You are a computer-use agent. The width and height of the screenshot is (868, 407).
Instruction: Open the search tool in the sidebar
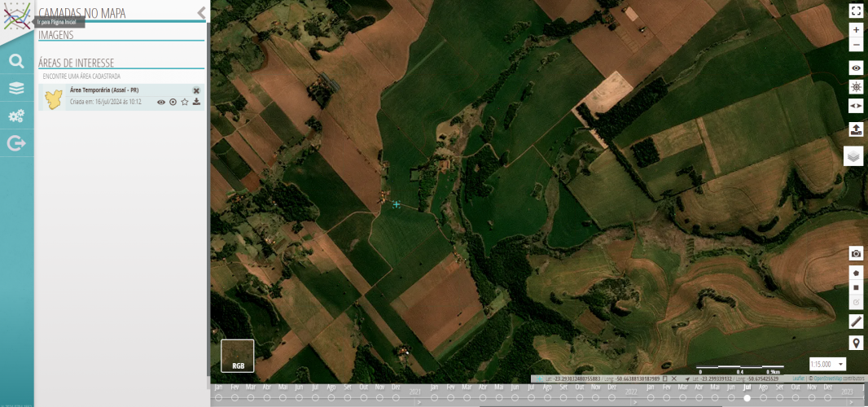[16, 61]
